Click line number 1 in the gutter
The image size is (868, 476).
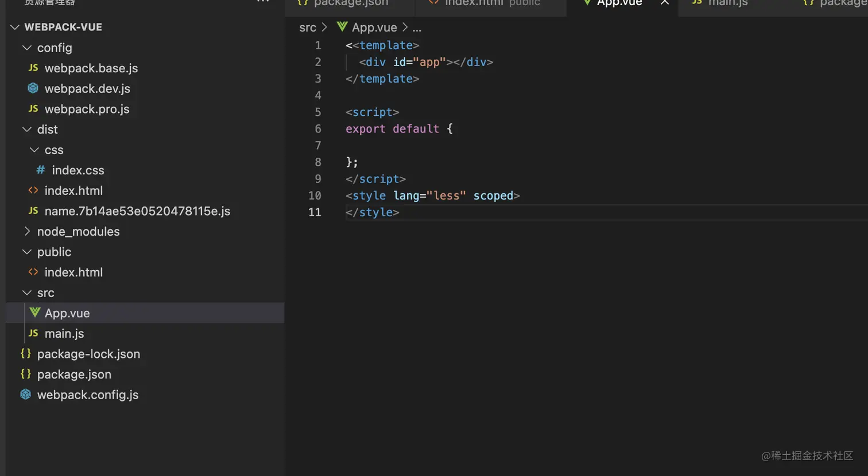318,45
